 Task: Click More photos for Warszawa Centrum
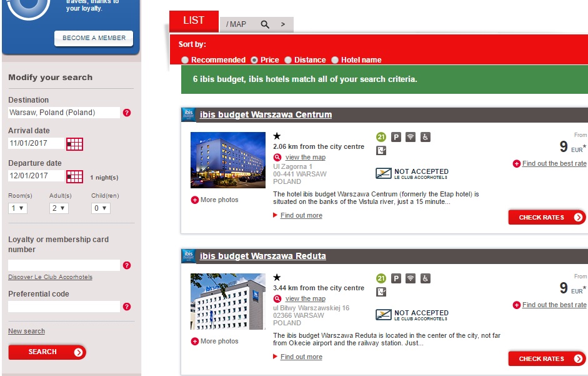(219, 200)
